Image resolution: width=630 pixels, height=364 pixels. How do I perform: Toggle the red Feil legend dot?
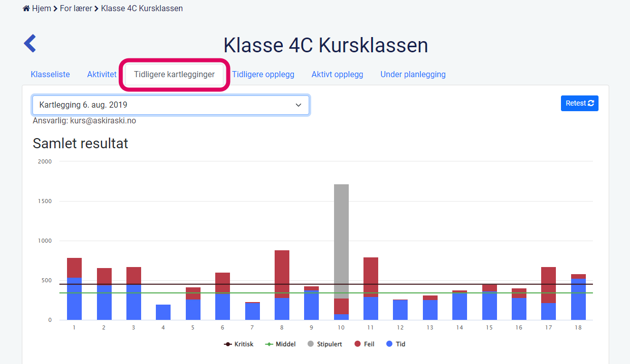pos(357,344)
